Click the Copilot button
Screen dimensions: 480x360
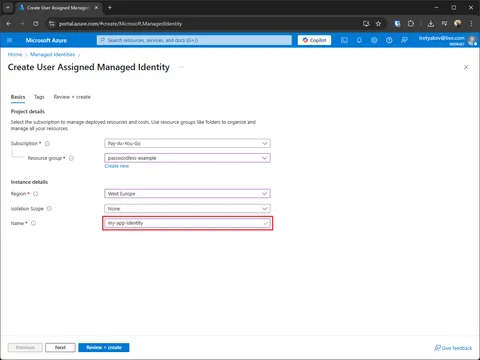(314, 40)
